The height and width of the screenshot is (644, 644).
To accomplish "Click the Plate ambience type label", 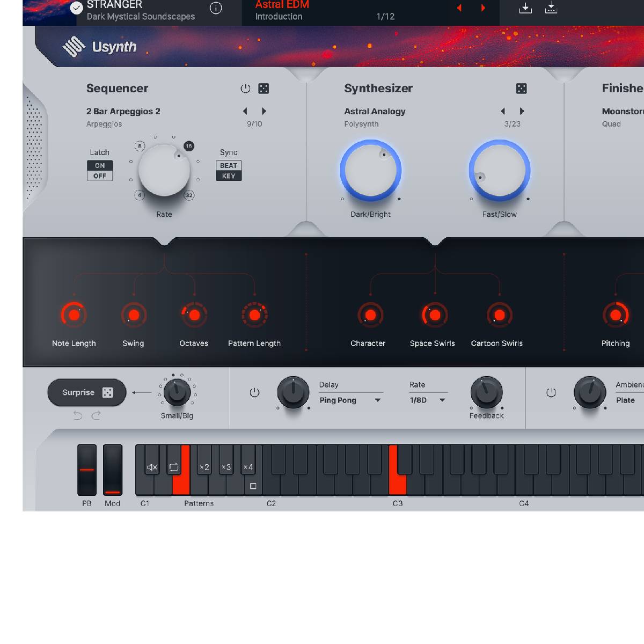I will 625,400.
